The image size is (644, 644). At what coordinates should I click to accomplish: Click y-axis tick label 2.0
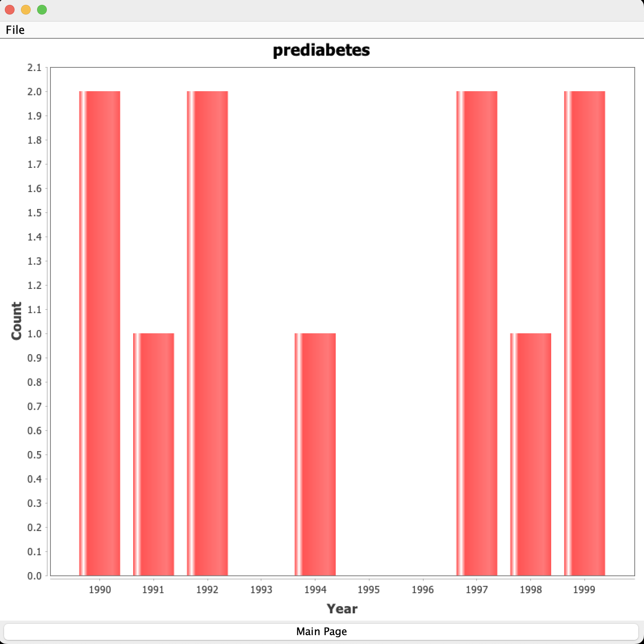click(34, 92)
